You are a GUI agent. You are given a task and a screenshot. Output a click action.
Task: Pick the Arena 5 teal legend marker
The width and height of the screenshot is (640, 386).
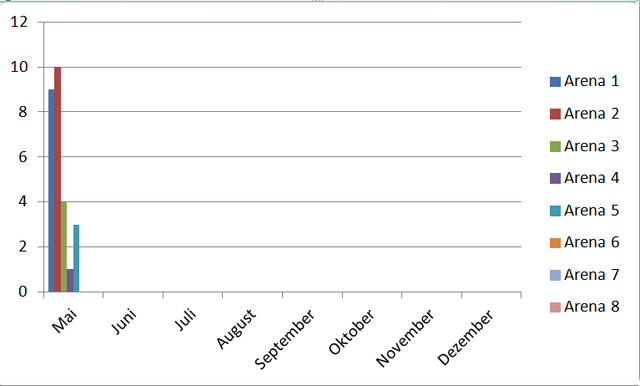[555, 211]
